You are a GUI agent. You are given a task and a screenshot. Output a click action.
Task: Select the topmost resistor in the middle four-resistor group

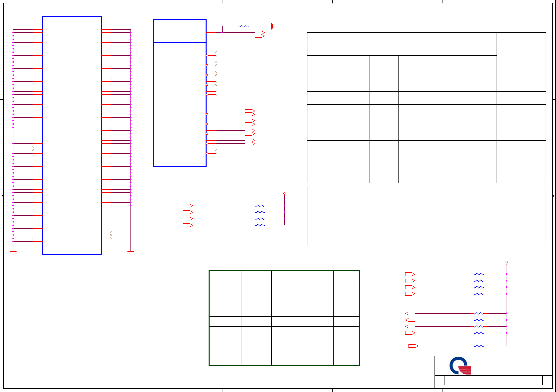click(260, 206)
